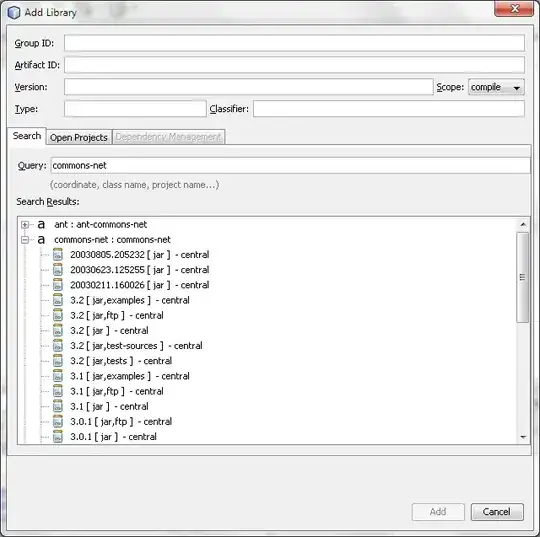
Task: Click the jar icon for version 20030211.160026
Action: pos(58,285)
